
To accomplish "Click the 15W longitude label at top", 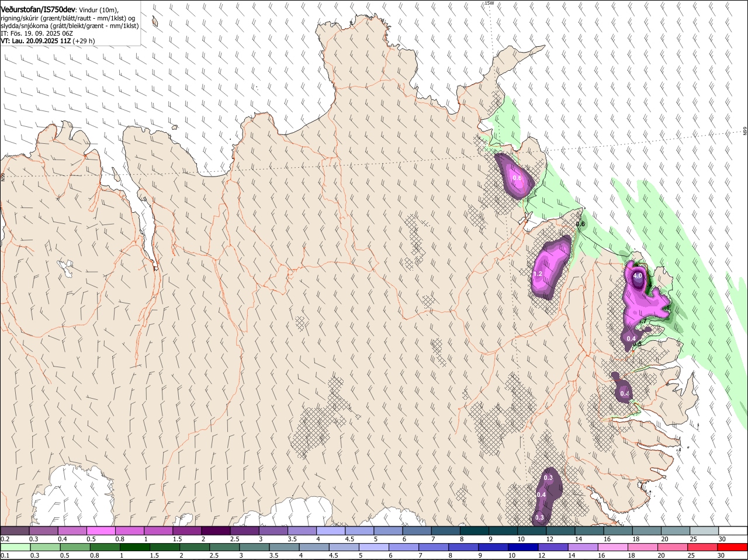I will coord(489,3).
